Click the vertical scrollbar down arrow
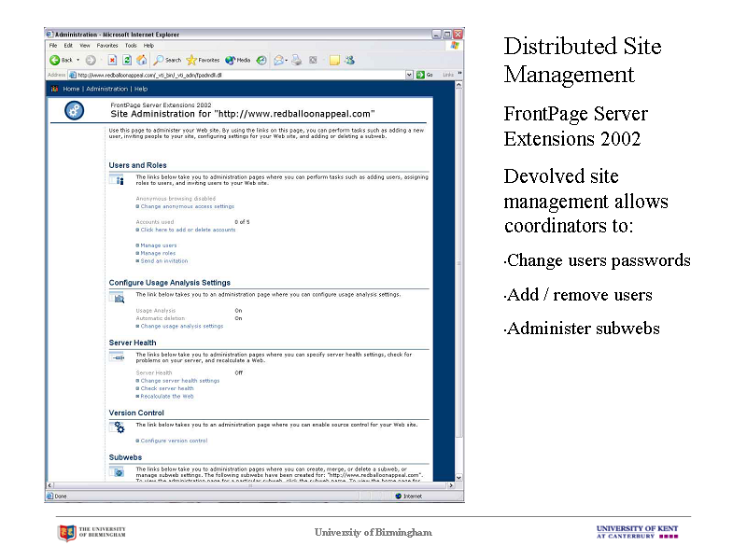 [458, 478]
